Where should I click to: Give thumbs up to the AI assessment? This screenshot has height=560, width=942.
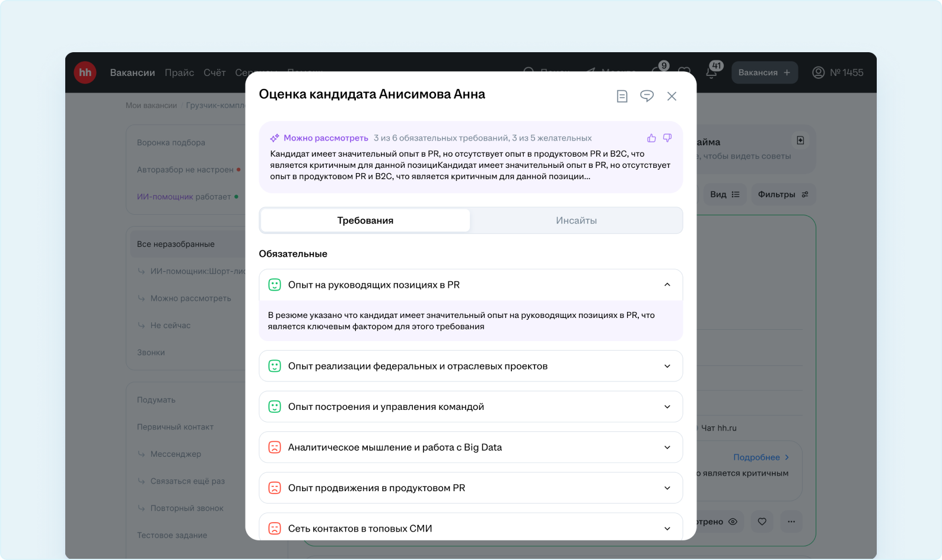click(x=651, y=138)
